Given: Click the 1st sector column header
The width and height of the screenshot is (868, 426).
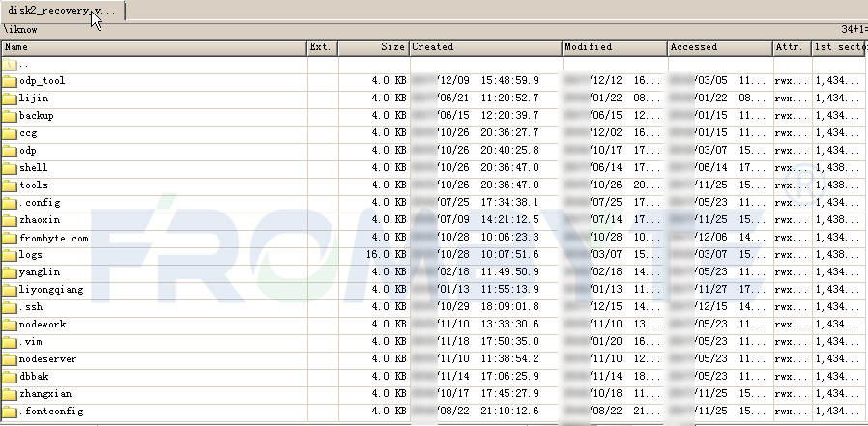Looking at the screenshot, I should (840, 47).
